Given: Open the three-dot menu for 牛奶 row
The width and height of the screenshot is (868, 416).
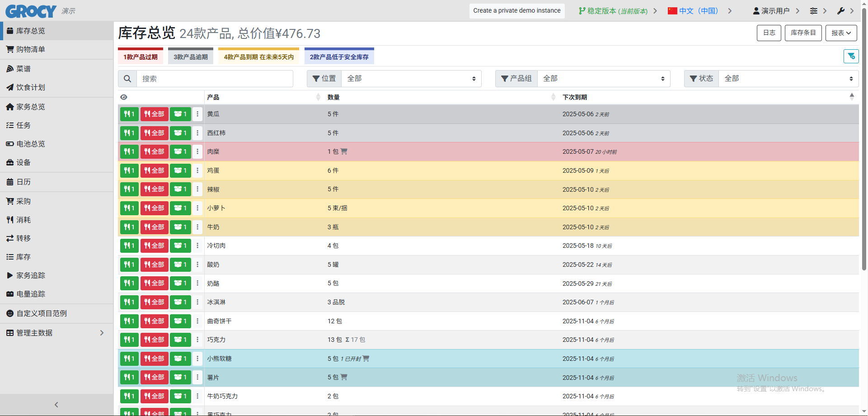Looking at the screenshot, I should pyautogui.click(x=197, y=227).
